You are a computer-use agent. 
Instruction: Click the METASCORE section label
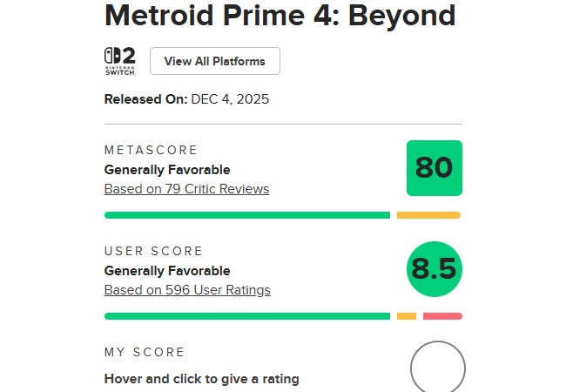pyautogui.click(x=152, y=150)
